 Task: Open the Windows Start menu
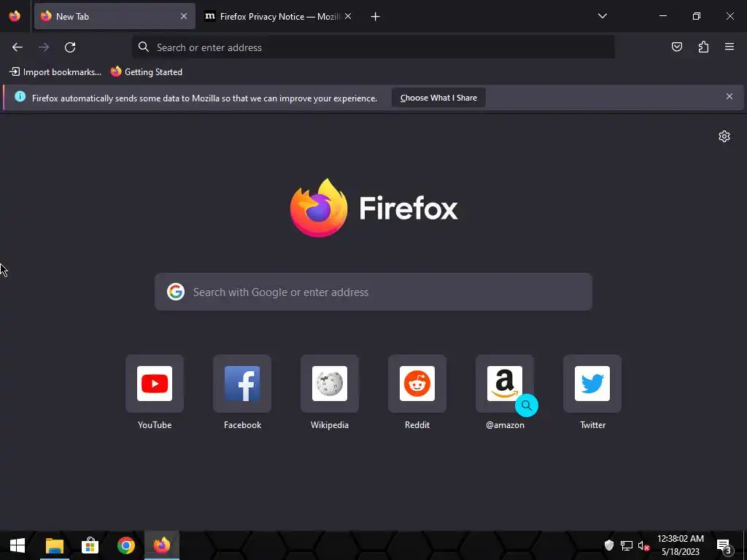(18, 545)
